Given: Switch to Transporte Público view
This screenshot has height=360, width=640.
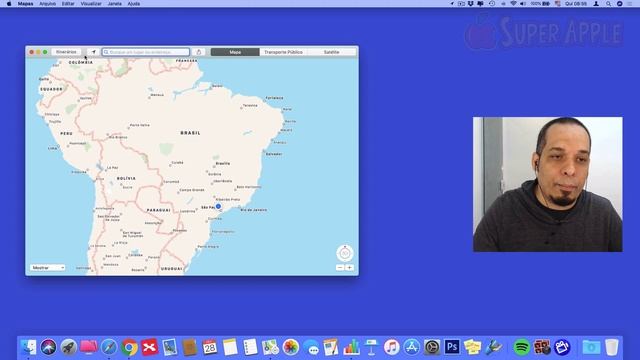Looking at the screenshot, I should pyautogui.click(x=283, y=52).
